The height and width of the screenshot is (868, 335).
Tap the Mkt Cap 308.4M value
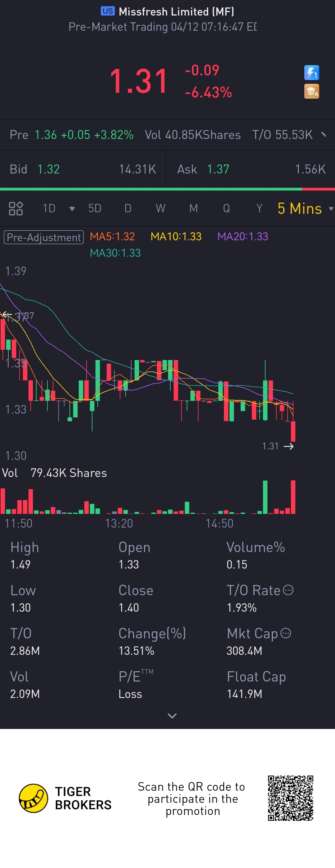tap(244, 651)
